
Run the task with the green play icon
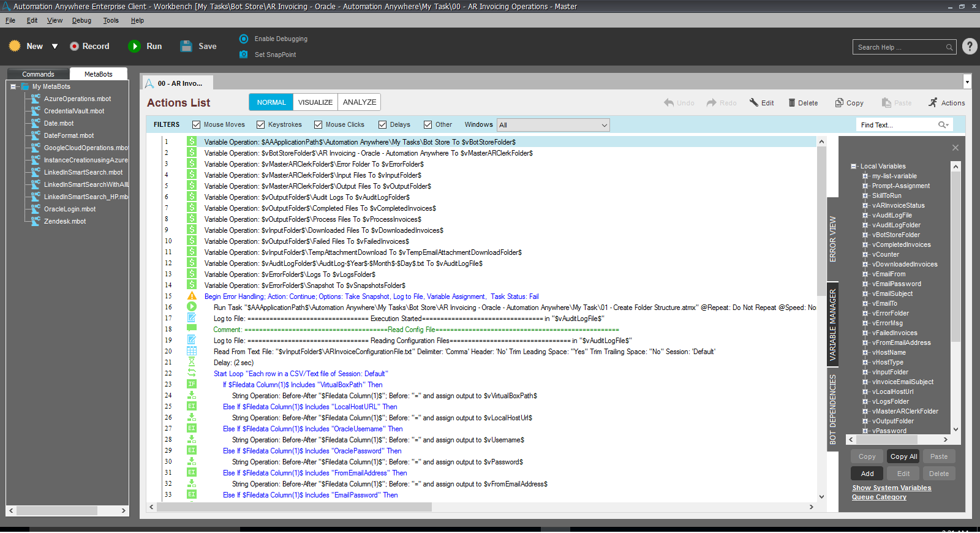coord(134,47)
